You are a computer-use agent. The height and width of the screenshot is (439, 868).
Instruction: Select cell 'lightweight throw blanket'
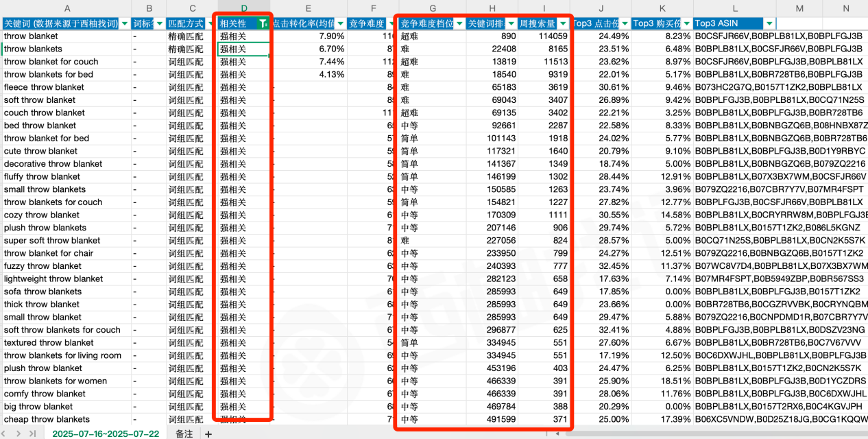pos(67,279)
